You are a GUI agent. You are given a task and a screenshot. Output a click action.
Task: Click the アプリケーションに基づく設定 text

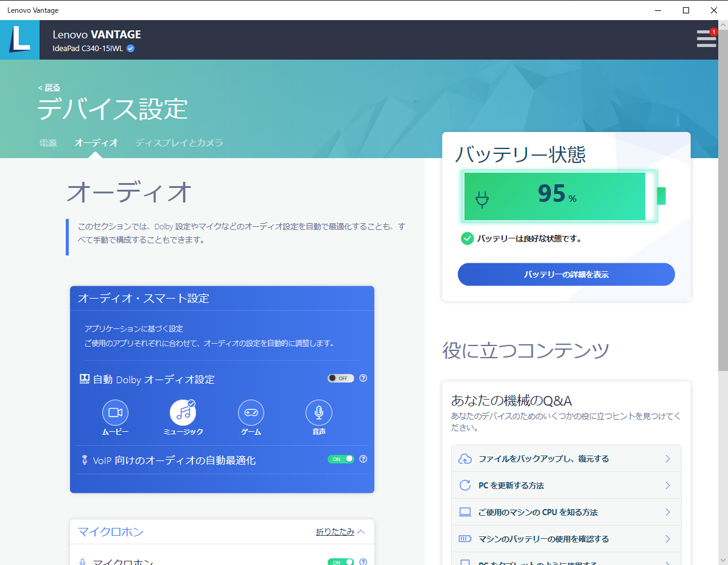134,328
